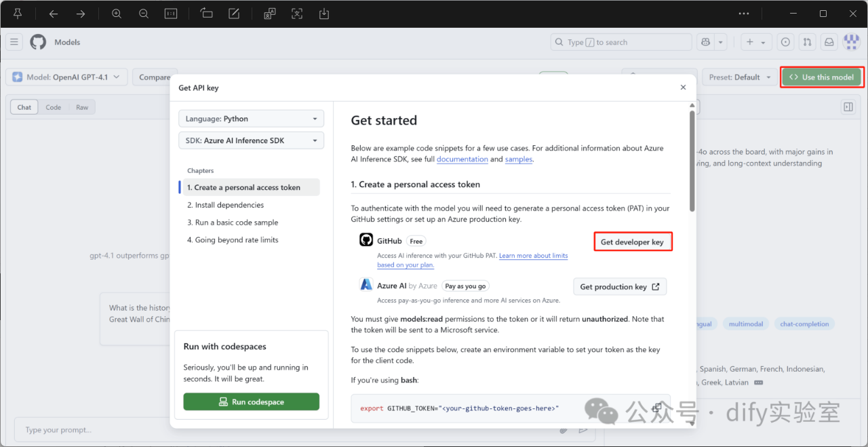Open the Preset: Default dropdown
This screenshot has width=868, height=447.
click(x=739, y=77)
